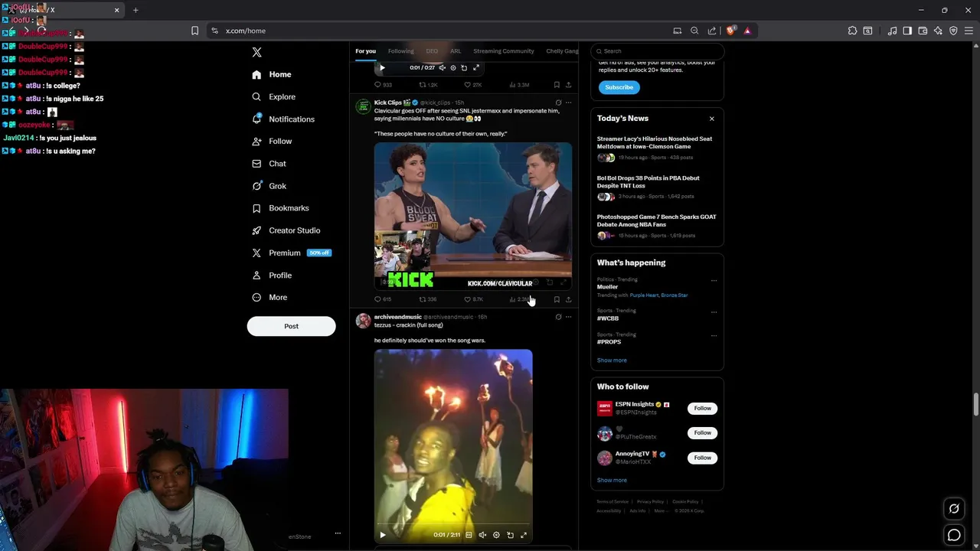Switch to the For you tab

[365, 51]
